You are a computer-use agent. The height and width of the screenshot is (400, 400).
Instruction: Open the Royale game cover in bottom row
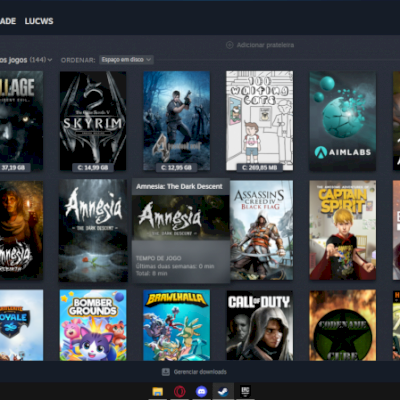(x=21, y=325)
